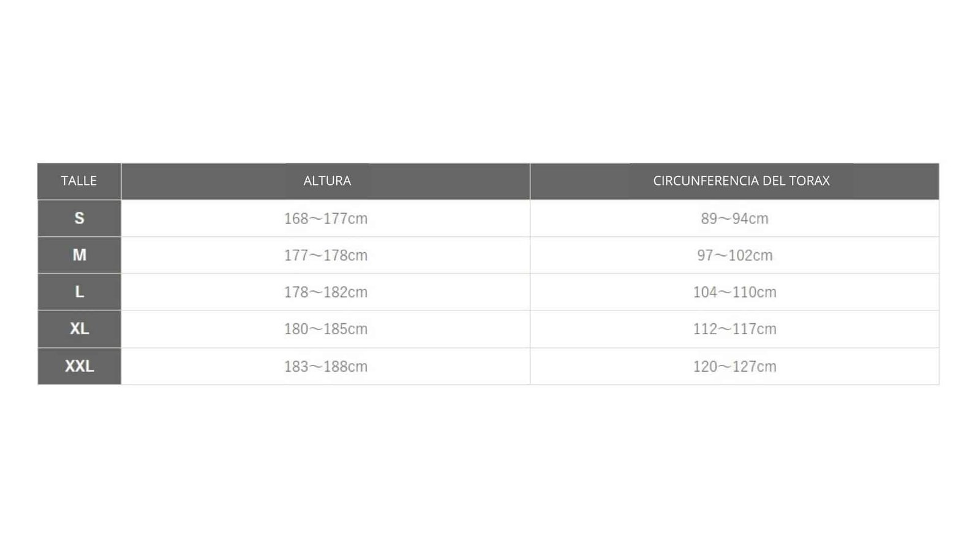The height and width of the screenshot is (551, 980).
Task: Click the cm unit in 120~127cm
Action: [x=766, y=367]
